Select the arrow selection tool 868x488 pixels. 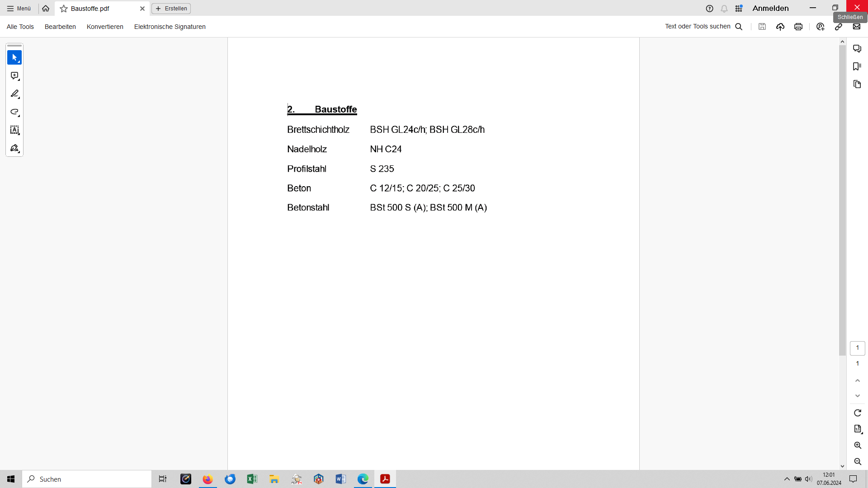14,57
